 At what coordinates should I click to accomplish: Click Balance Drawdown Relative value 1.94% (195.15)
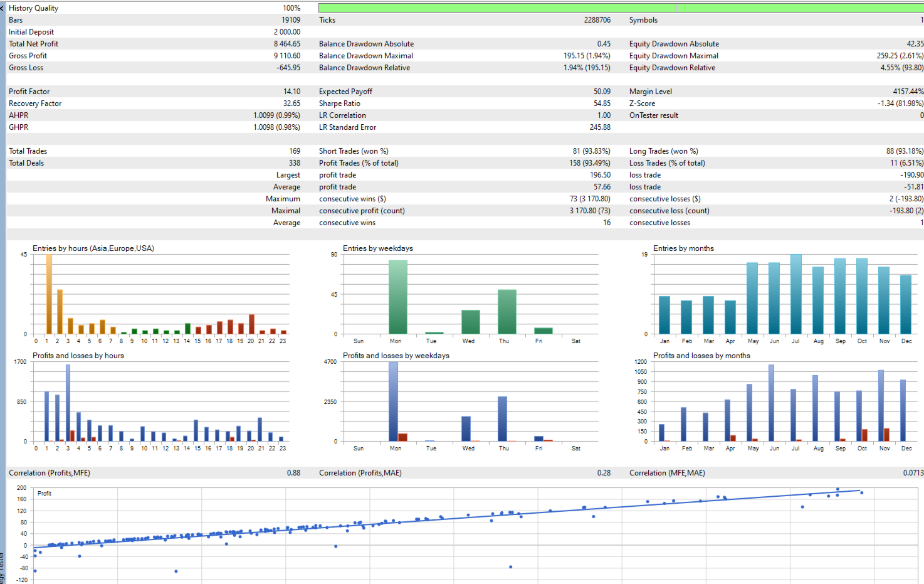coord(587,68)
